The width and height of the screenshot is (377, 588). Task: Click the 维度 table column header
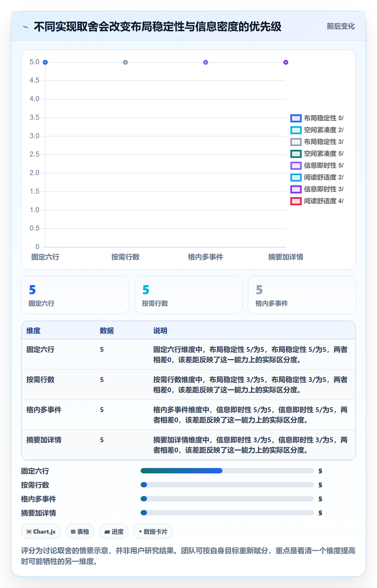pyautogui.click(x=33, y=331)
